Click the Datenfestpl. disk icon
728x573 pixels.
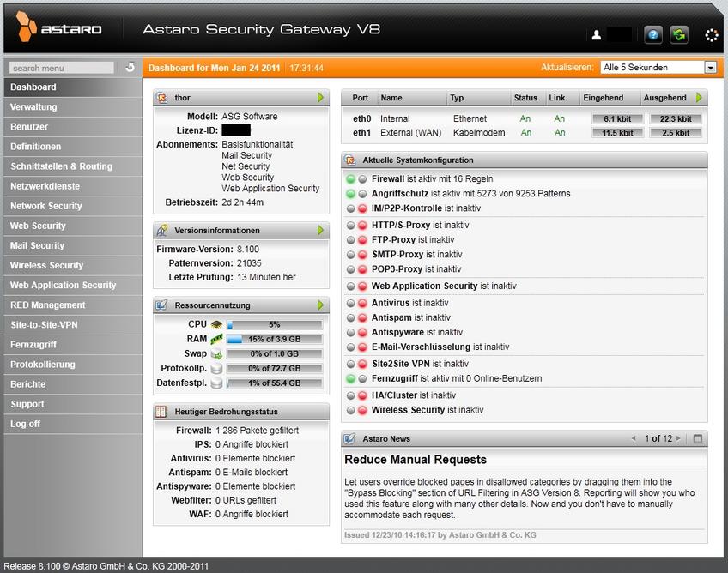216,383
